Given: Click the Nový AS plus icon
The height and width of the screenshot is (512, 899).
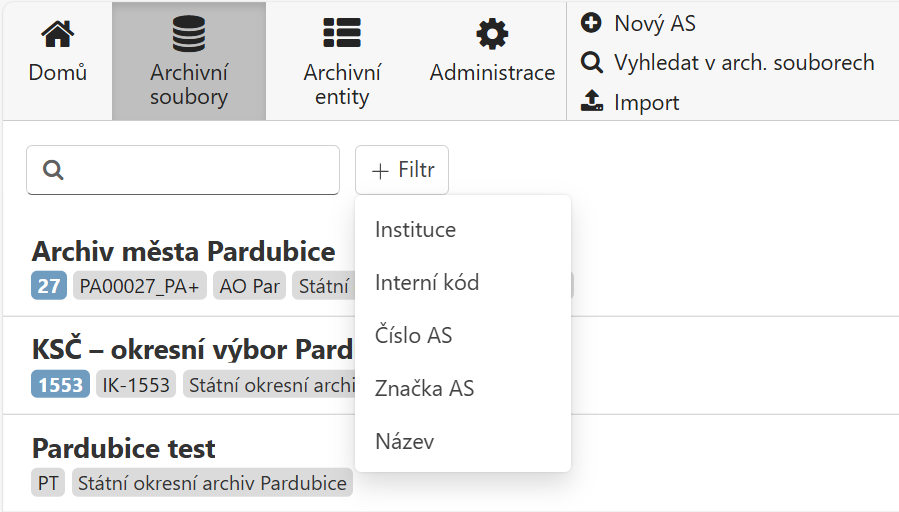Looking at the screenshot, I should tap(592, 23).
